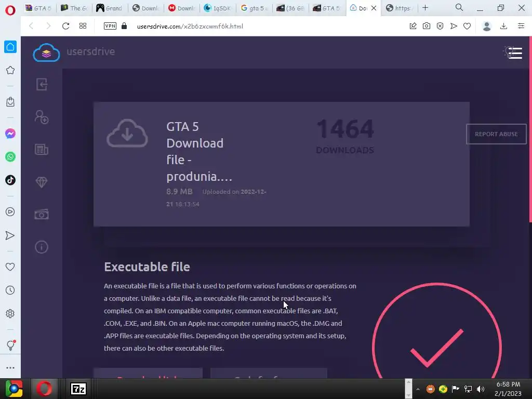Click the 1464 downloads counter

(x=345, y=136)
